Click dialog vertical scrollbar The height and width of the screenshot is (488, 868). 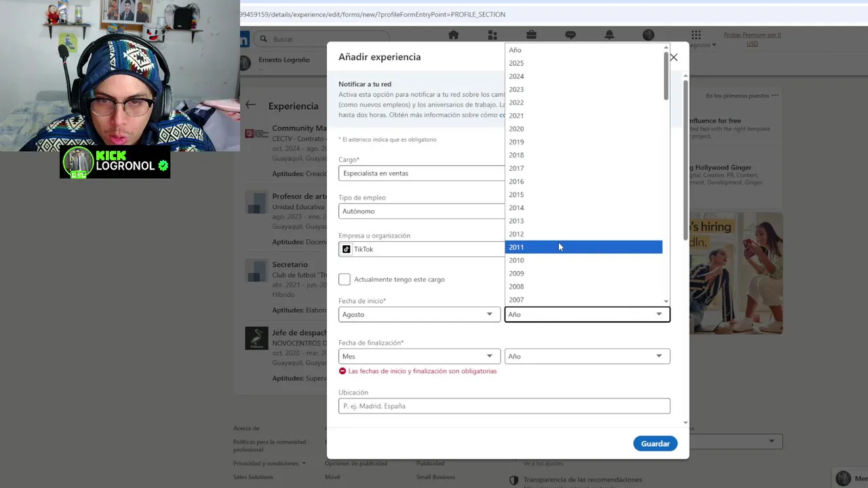coord(686,159)
